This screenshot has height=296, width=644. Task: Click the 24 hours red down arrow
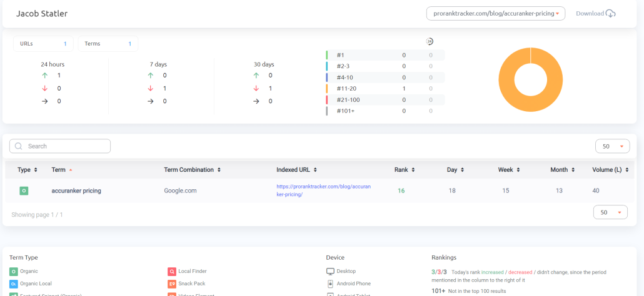[x=45, y=88]
